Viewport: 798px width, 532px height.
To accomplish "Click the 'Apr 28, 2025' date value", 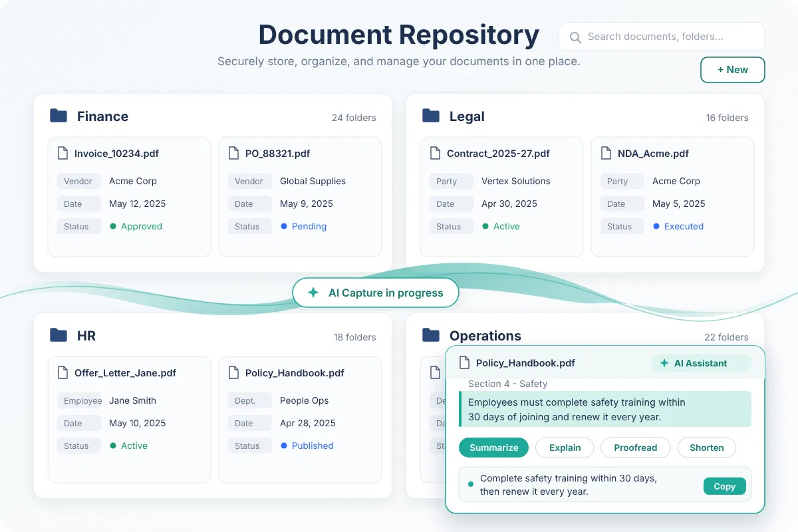I will [308, 423].
